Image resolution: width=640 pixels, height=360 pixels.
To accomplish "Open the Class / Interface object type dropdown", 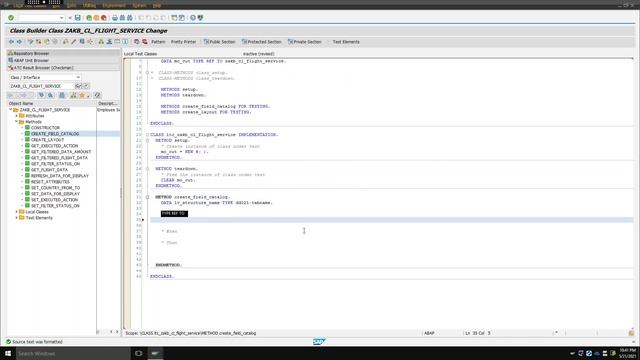I will click(x=78, y=77).
